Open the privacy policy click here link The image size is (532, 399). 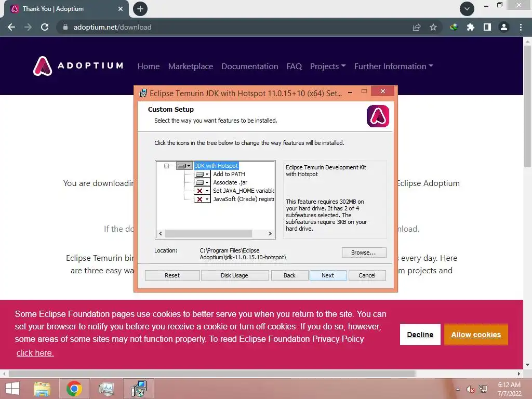(x=35, y=353)
